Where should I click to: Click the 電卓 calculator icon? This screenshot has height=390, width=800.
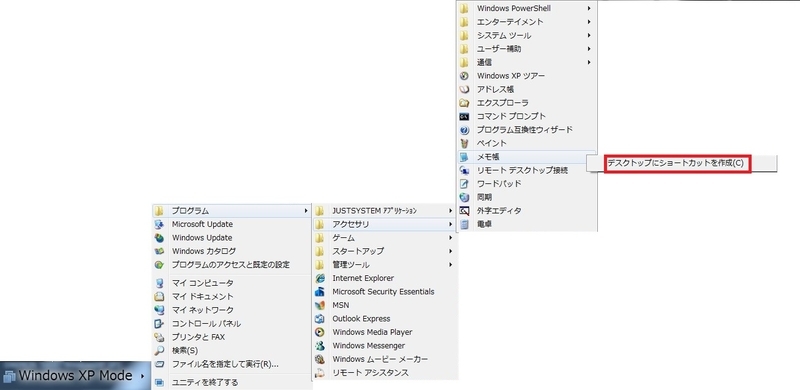[x=464, y=224]
